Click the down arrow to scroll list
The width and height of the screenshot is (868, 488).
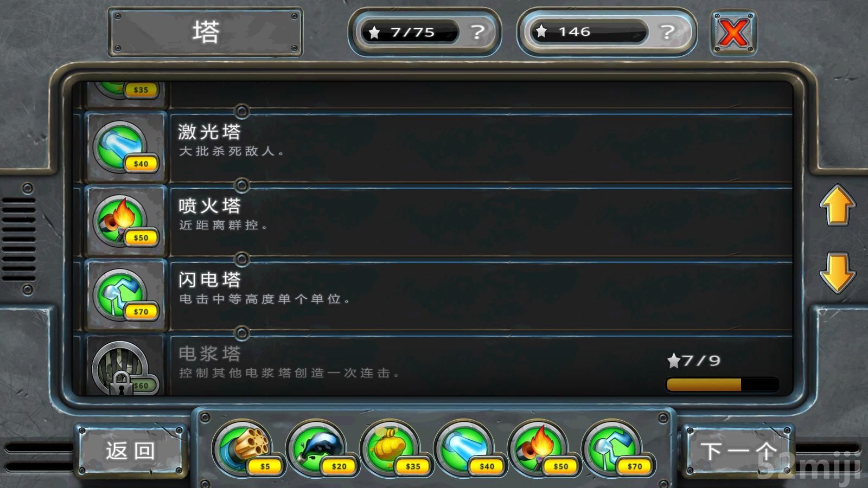[x=838, y=273]
